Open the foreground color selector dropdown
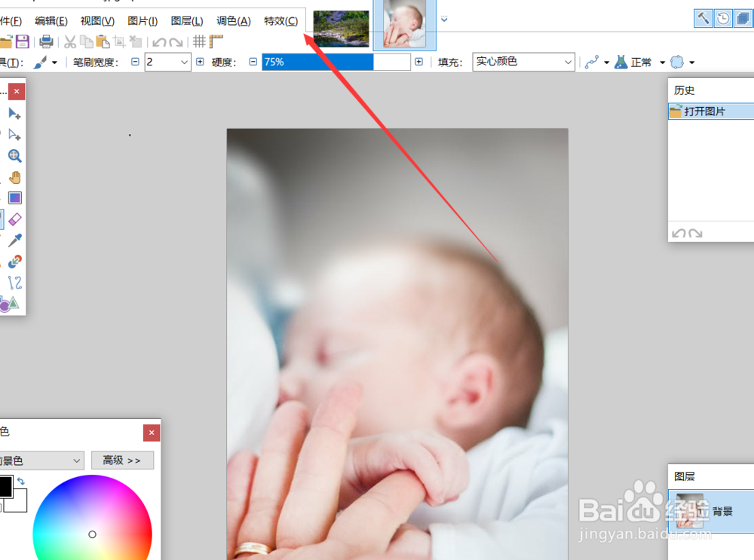 point(41,461)
